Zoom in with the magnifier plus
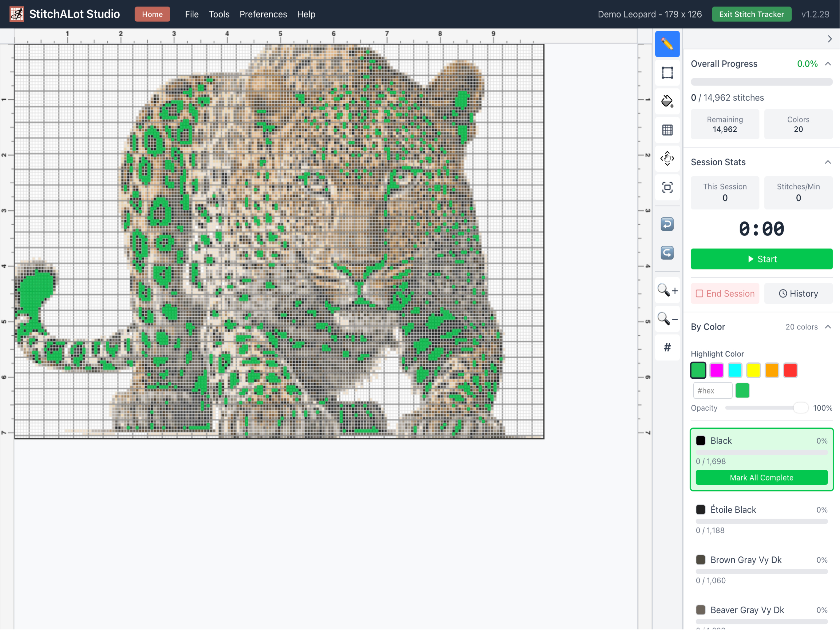840x630 pixels. (x=667, y=290)
